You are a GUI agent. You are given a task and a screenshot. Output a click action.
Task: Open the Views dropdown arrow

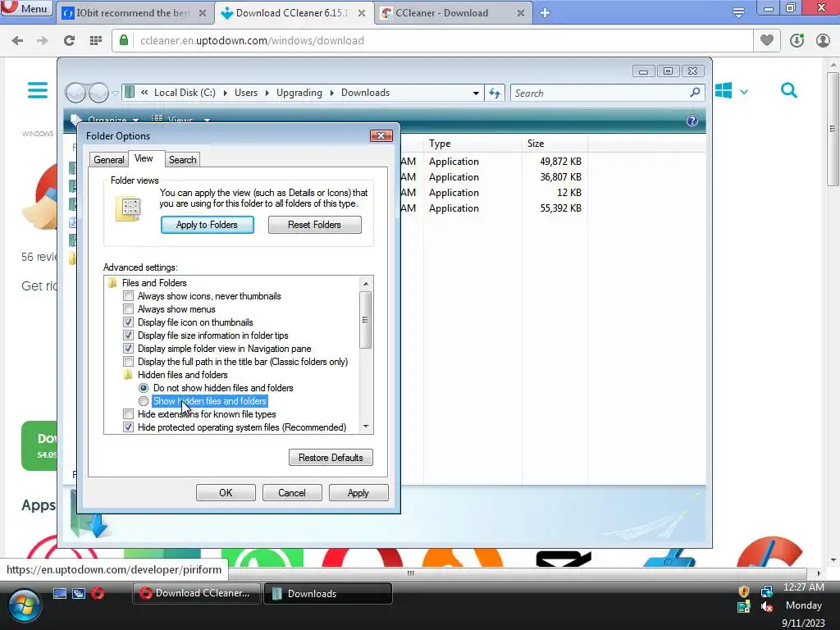(x=207, y=120)
